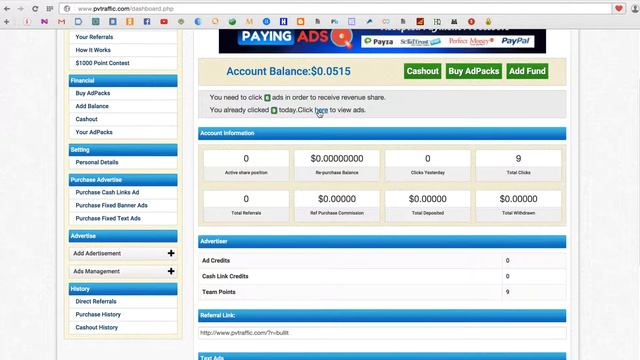Reload the page with the refresh icon
The height and width of the screenshot is (360, 640).
(35, 9)
